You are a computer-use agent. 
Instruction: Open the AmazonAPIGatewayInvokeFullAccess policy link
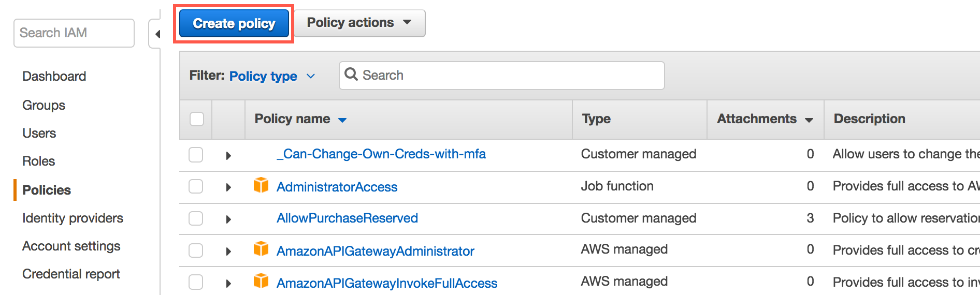pyautogui.click(x=386, y=283)
